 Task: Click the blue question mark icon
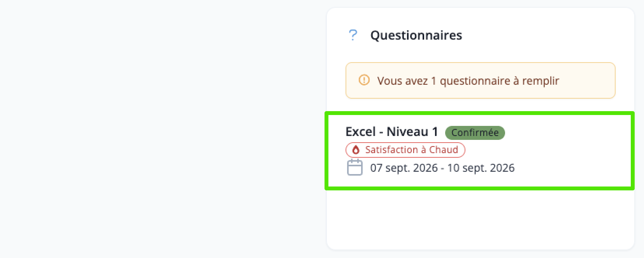353,35
